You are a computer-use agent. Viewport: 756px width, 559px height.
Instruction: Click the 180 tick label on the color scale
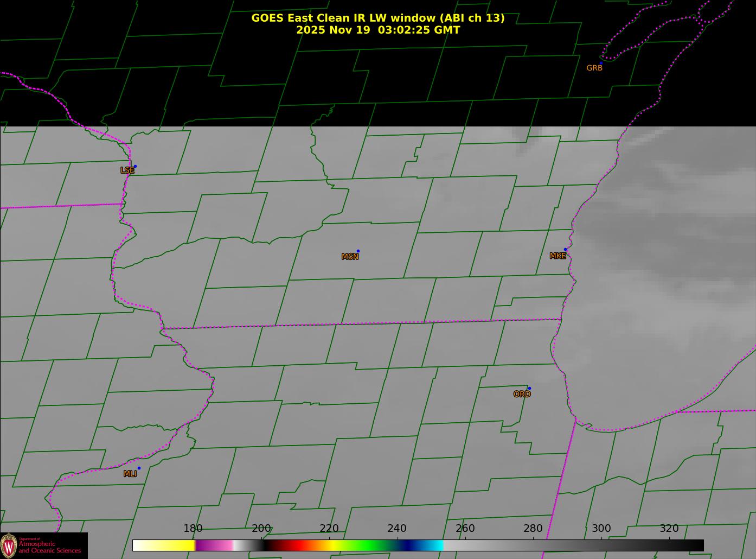193,529
